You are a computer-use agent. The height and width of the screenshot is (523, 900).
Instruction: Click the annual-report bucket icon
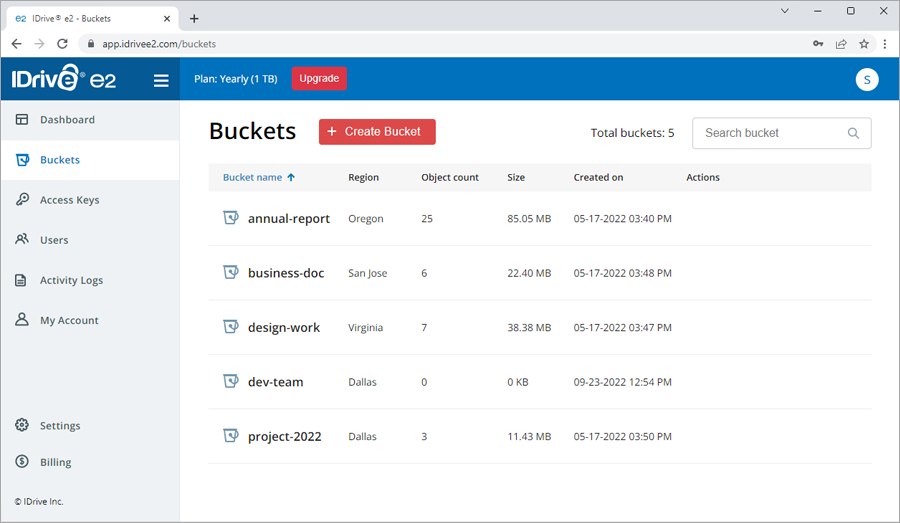(231, 218)
